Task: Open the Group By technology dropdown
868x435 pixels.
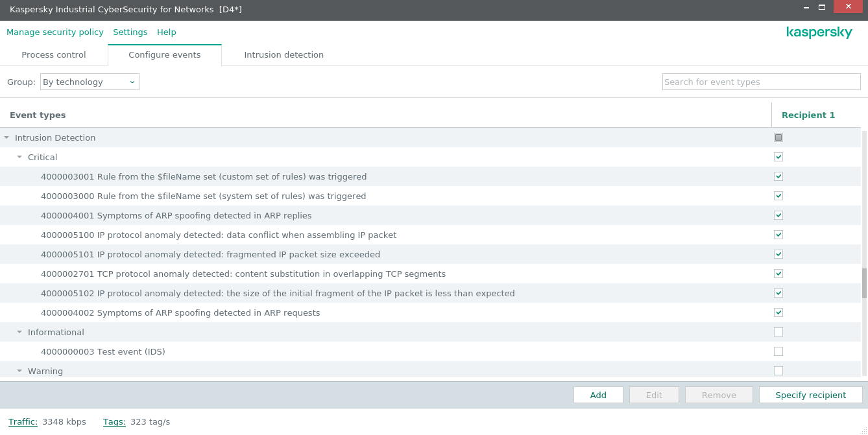Action: (90, 82)
